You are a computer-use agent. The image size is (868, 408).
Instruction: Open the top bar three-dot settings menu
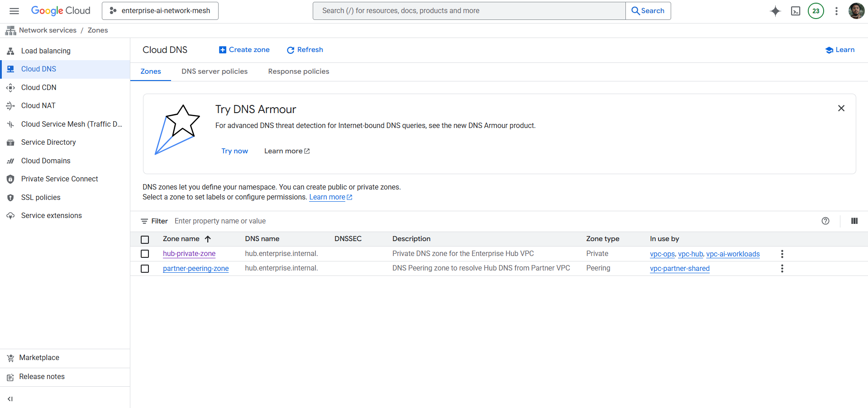click(836, 11)
